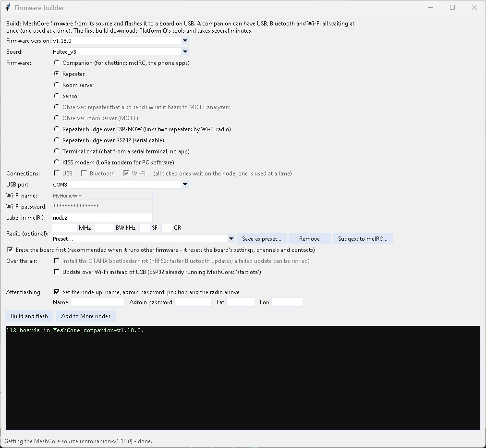Tick Install the OTAFIX bootloader first checkbox
486x448 pixels.
click(x=57, y=261)
